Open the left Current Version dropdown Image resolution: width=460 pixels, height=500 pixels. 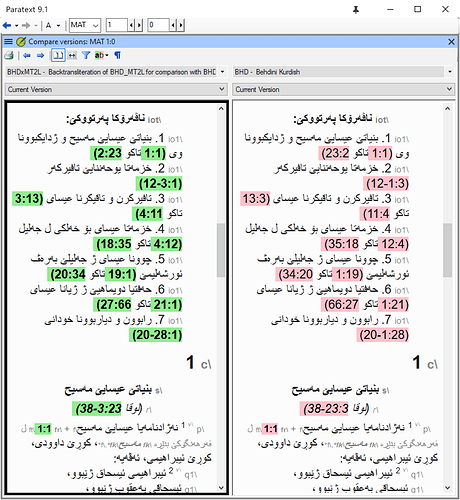(x=116, y=89)
